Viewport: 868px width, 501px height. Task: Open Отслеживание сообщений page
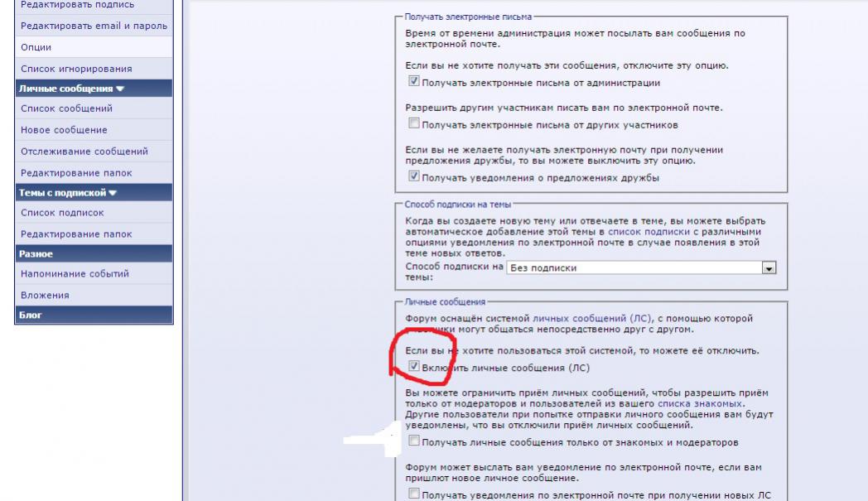(84, 152)
